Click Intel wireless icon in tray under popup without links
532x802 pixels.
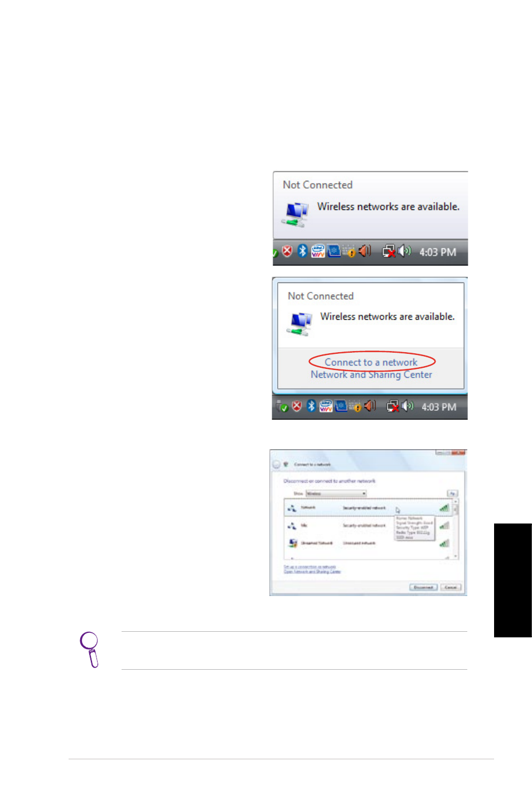318,251
